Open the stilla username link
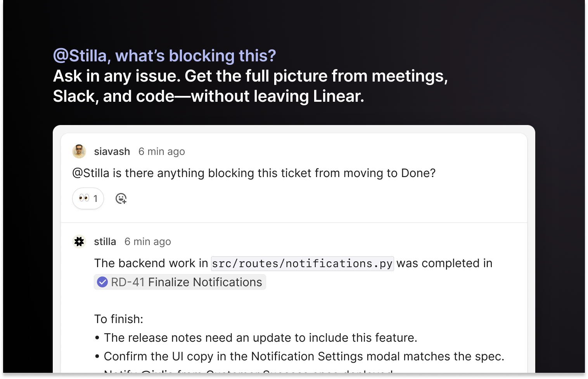 click(x=105, y=242)
